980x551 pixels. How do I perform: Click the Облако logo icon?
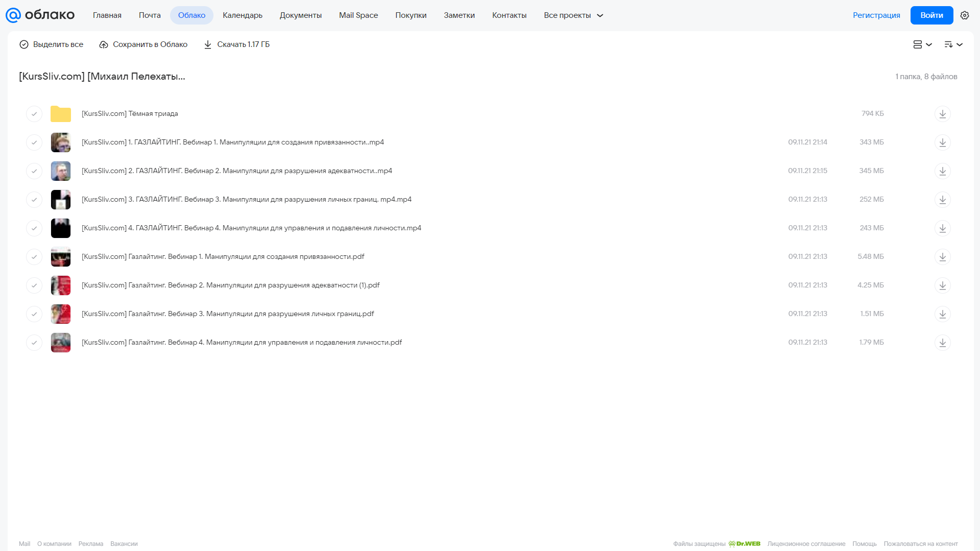coord(13,15)
